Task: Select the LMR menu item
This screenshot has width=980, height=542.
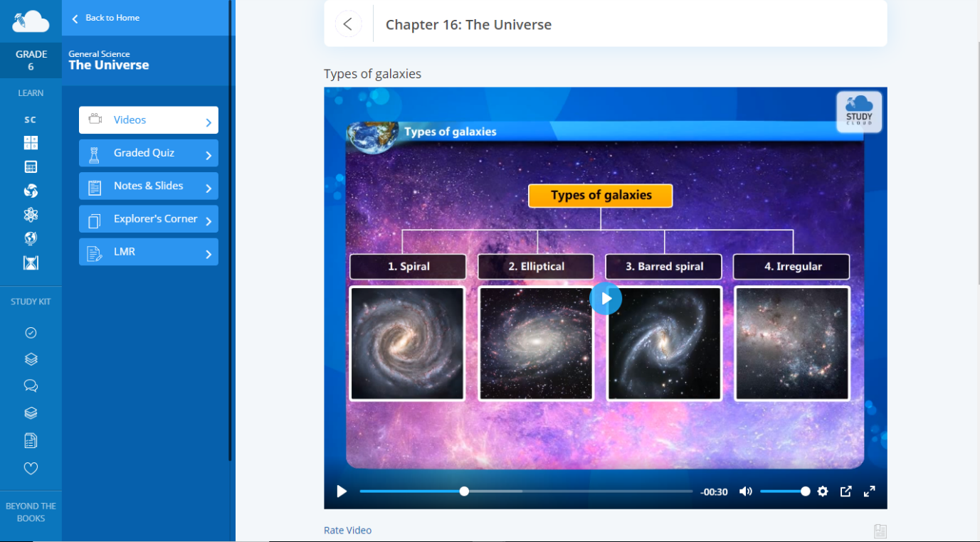Action: click(x=149, y=252)
